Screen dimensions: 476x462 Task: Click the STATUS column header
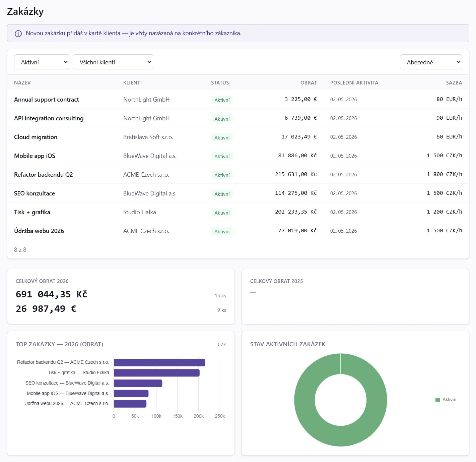pos(220,83)
